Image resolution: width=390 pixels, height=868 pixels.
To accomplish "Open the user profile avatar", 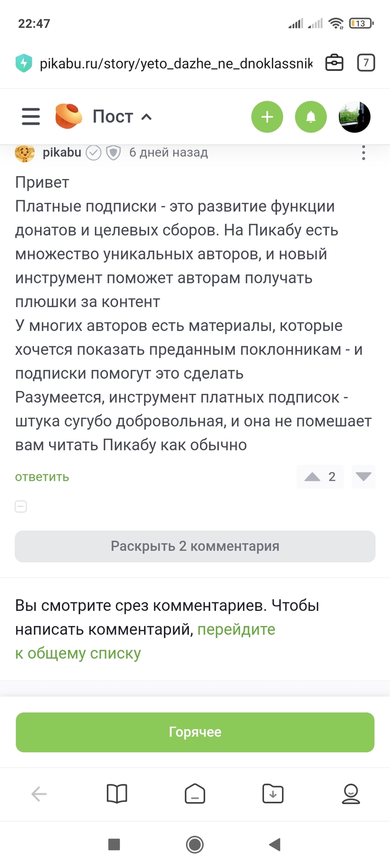I will pos(355,117).
